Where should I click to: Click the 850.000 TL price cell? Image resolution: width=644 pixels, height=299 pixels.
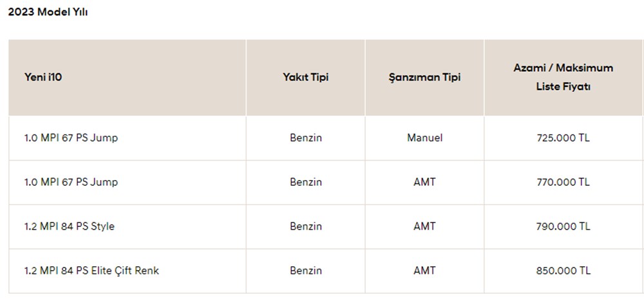tap(563, 271)
